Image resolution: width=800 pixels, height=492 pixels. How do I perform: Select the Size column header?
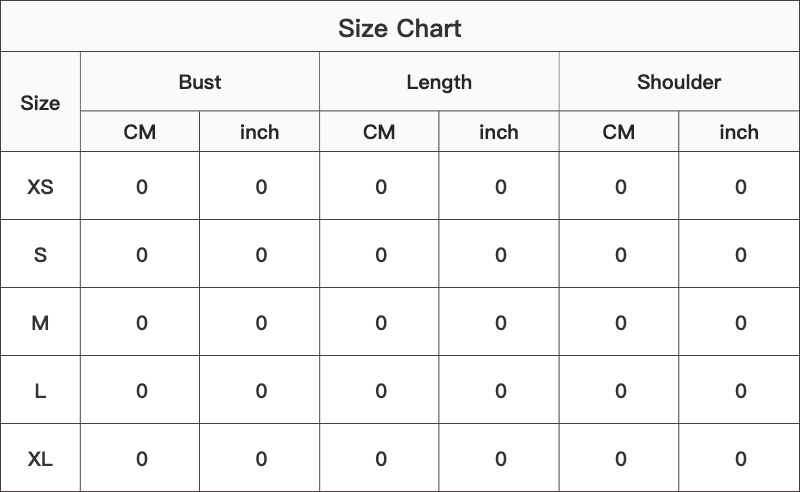tap(40, 103)
